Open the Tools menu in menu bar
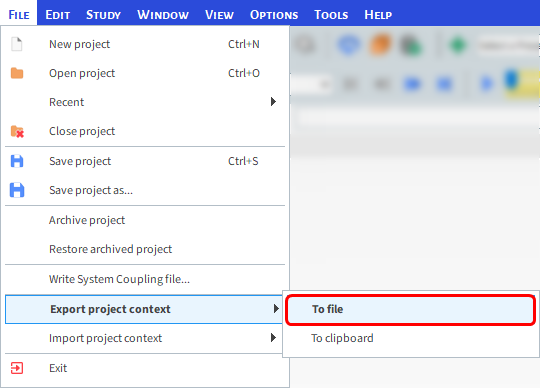Viewport: 540px width, 388px height. 331,15
